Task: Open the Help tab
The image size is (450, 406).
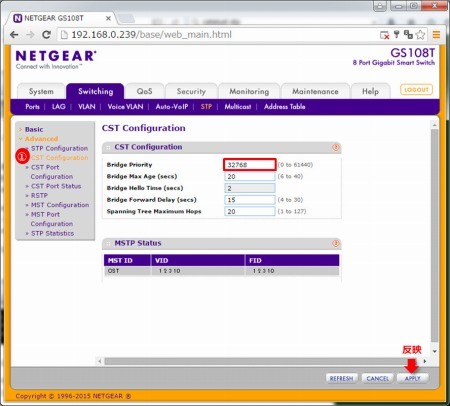Action: pyautogui.click(x=370, y=91)
